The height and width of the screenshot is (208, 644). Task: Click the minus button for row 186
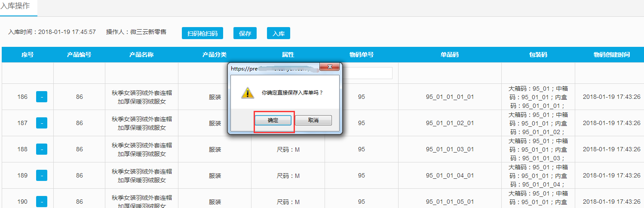(x=41, y=97)
